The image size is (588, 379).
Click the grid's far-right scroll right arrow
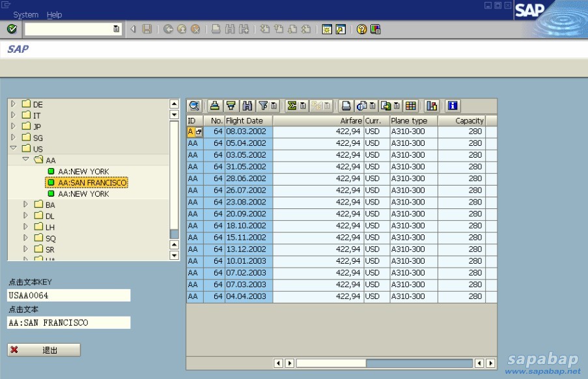click(490, 363)
